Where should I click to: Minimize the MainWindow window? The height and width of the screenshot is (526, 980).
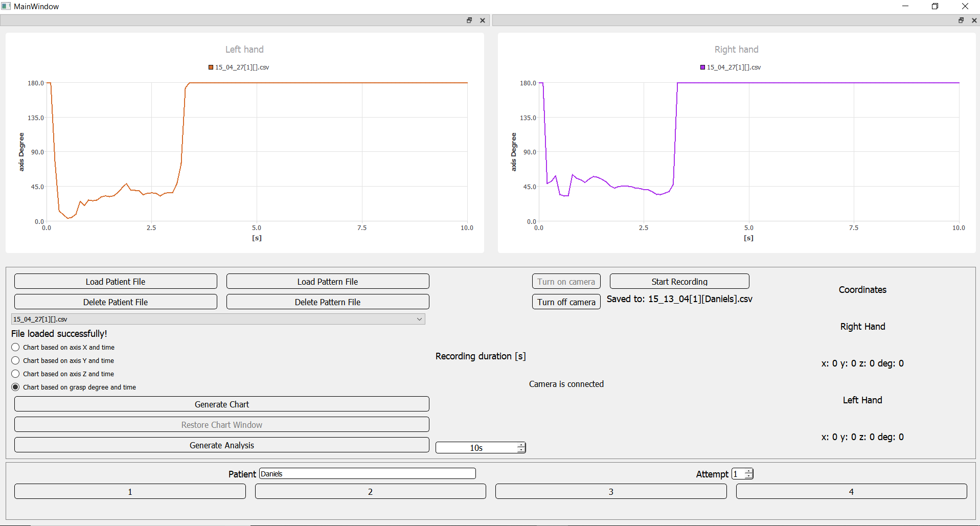point(905,6)
